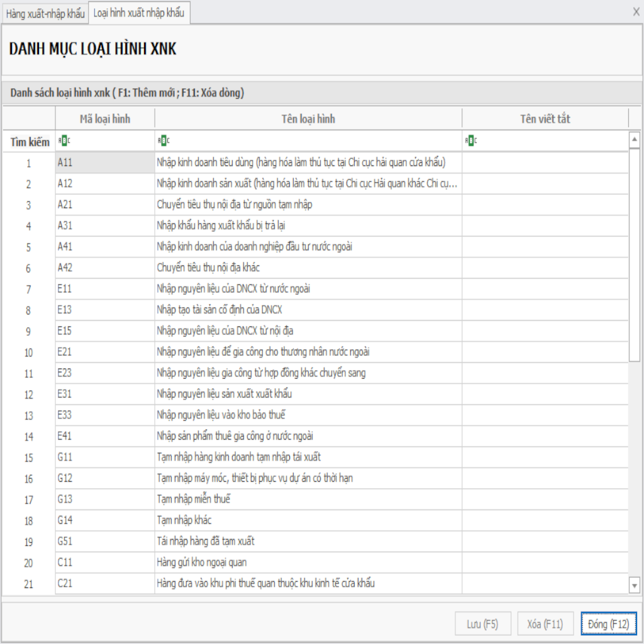
Task: Sort by Tên loại hình column header
Action: tap(308, 119)
